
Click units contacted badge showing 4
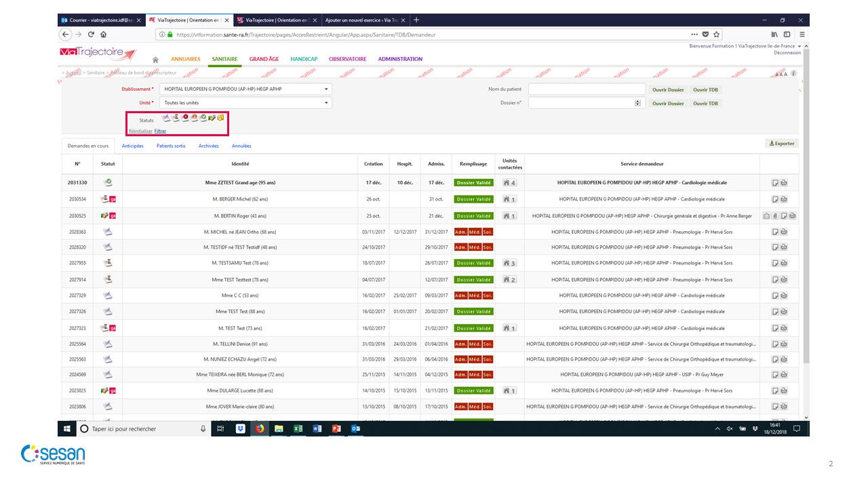(509, 183)
